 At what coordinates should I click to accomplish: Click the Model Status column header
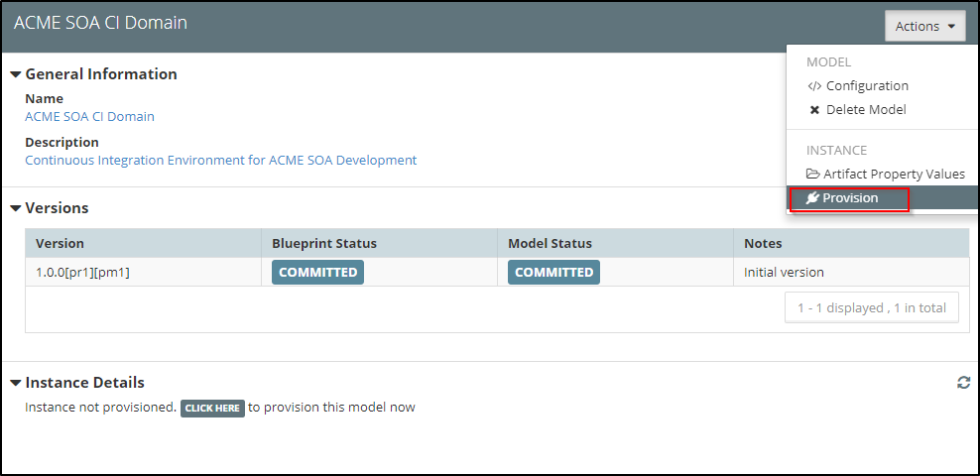550,244
